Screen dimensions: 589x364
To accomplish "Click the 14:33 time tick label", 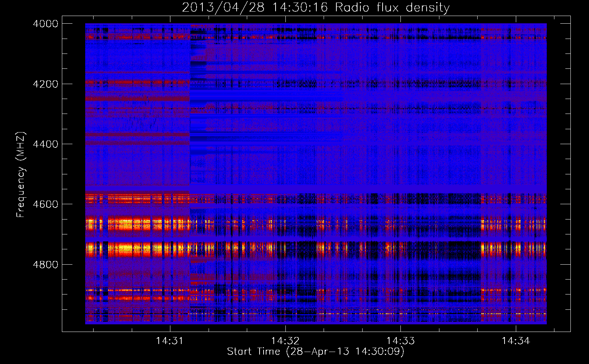I will click(x=400, y=341).
